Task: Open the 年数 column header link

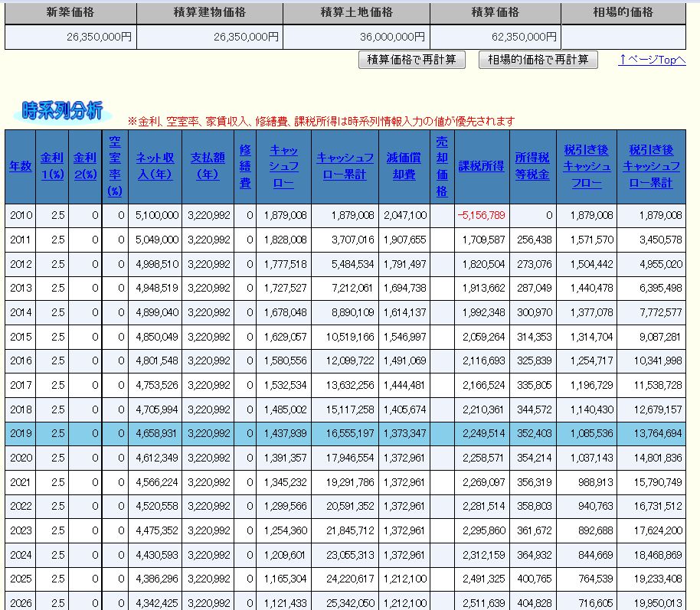Action: (x=20, y=165)
